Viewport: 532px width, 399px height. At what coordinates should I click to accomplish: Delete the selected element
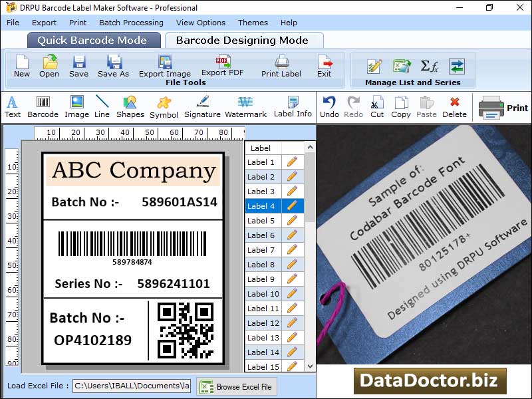[454, 106]
